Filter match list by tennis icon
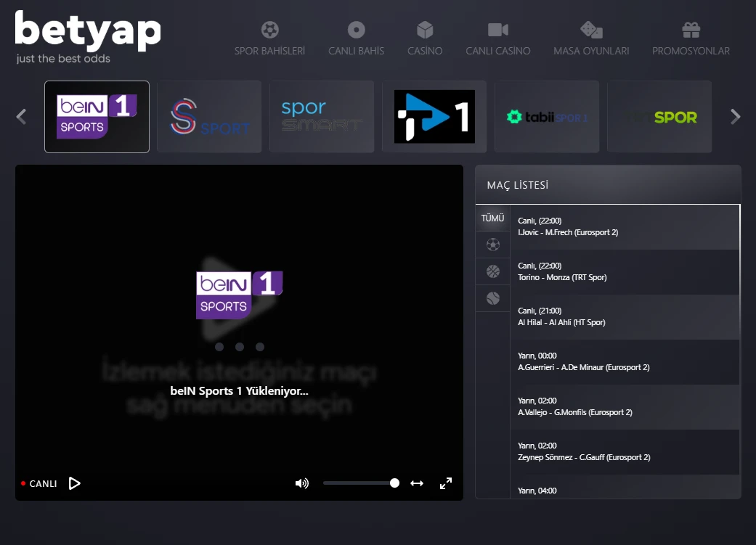The height and width of the screenshot is (545, 756). coord(493,298)
